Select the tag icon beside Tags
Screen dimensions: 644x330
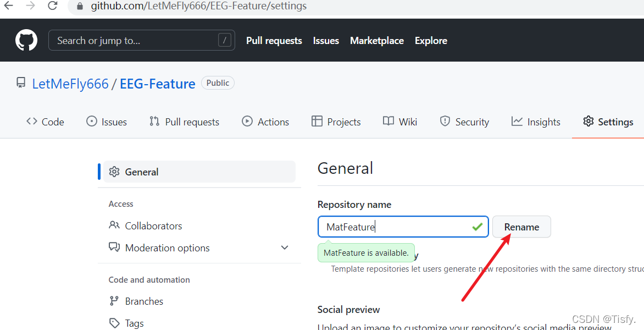114,323
